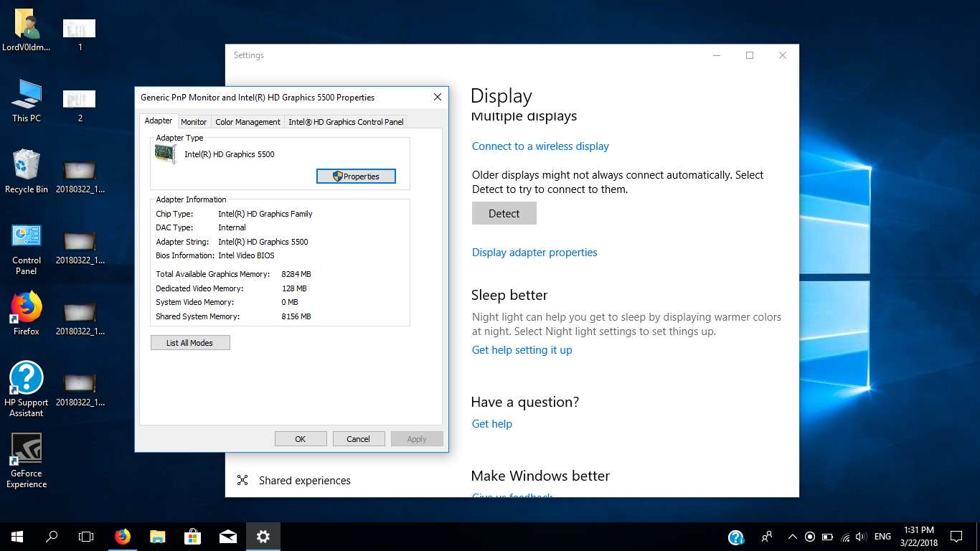Open the volume speaker tray icon
This screenshot has width=980, height=551.
pos(860,537)
